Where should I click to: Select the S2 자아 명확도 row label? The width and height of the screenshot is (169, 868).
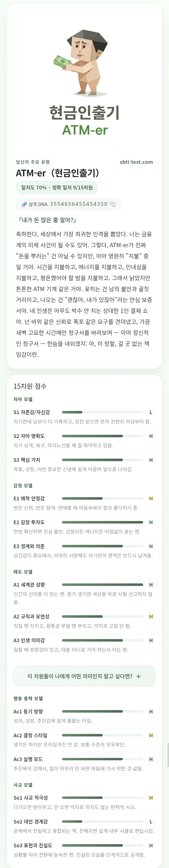pyautogui.click(x=29, y=436)
